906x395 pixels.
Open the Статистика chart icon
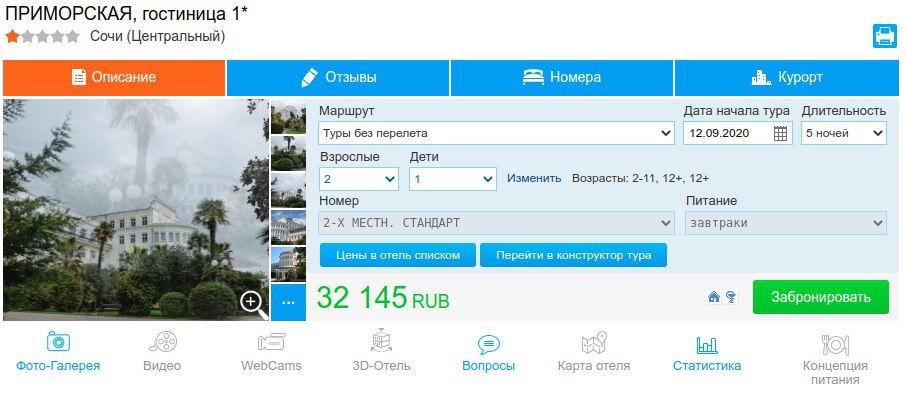click(x=707, y=345)
